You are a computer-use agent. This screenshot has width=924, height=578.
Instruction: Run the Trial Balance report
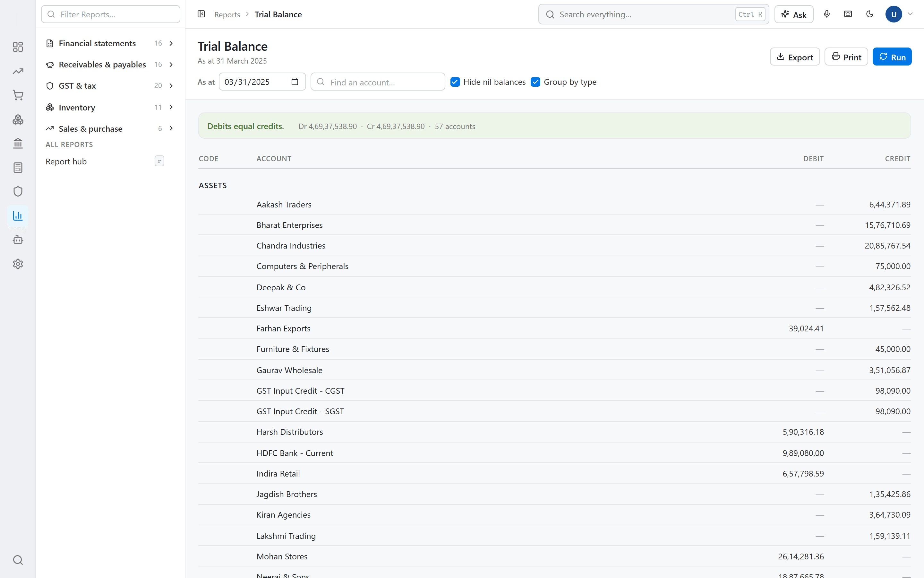click(892, 57)
